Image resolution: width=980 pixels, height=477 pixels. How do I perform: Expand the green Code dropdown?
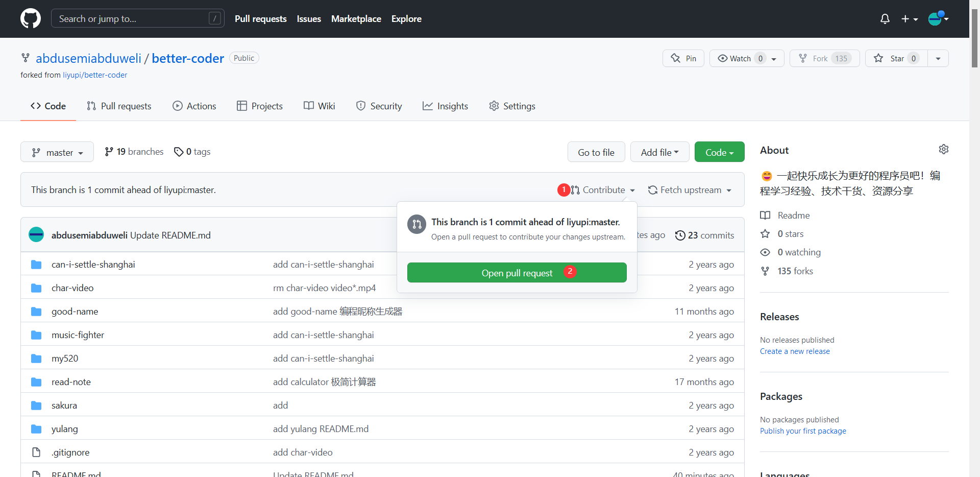(720, 152)
